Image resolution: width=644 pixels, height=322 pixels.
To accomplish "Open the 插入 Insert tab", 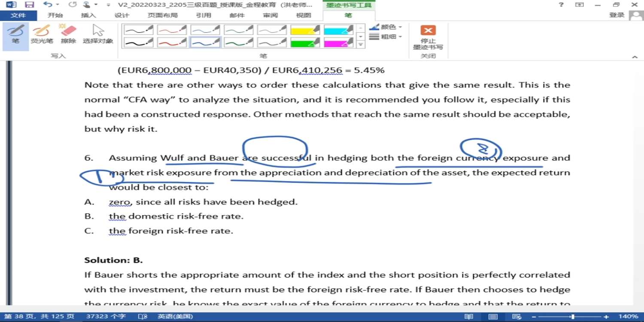I will point(88,15).
